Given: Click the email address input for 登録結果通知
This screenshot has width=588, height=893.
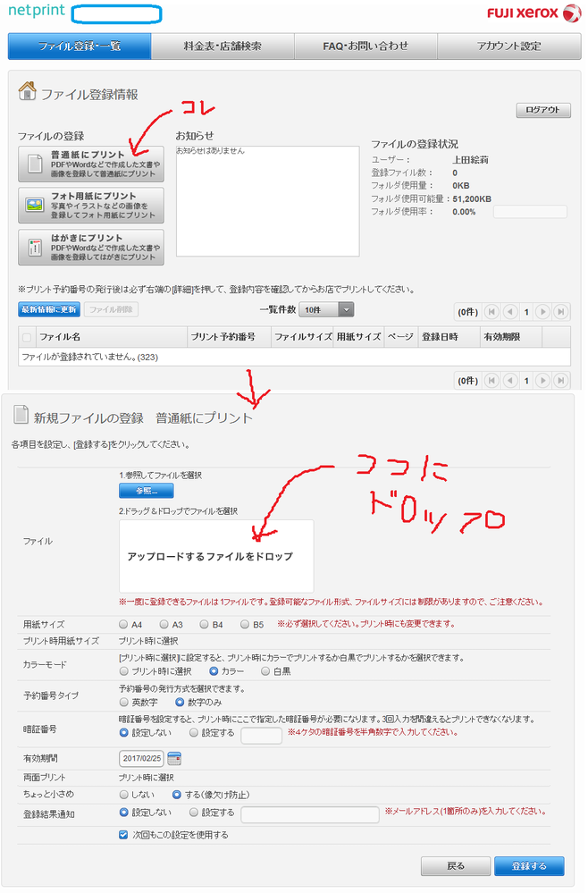Looking at the screenshot, I should (310, 814).
